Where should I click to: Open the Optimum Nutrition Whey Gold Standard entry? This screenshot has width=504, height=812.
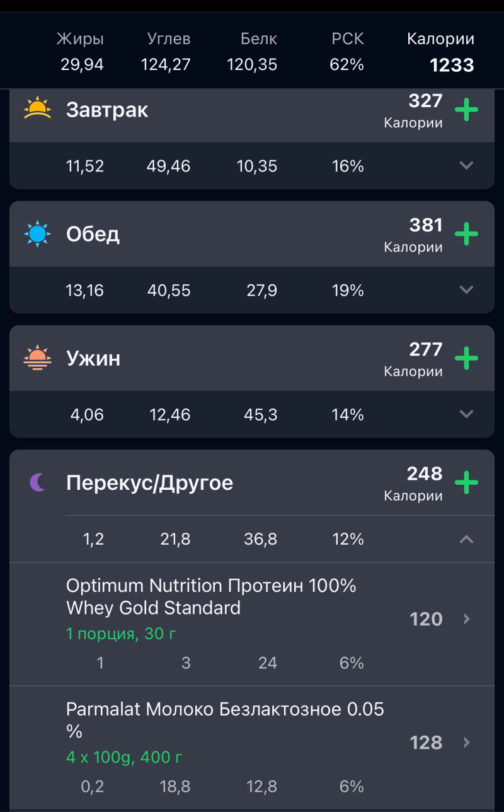coord(212,597)
